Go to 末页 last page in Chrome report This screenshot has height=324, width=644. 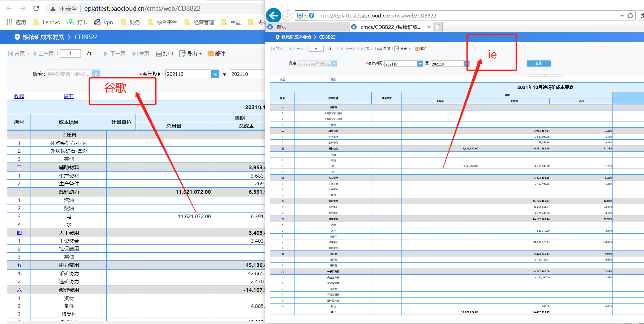coord(141,53)
